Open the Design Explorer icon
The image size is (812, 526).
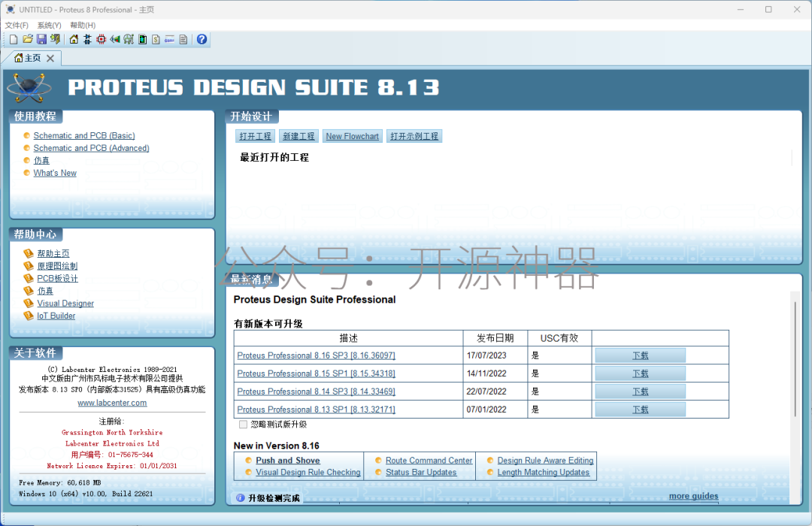click(x=142, y=39)
